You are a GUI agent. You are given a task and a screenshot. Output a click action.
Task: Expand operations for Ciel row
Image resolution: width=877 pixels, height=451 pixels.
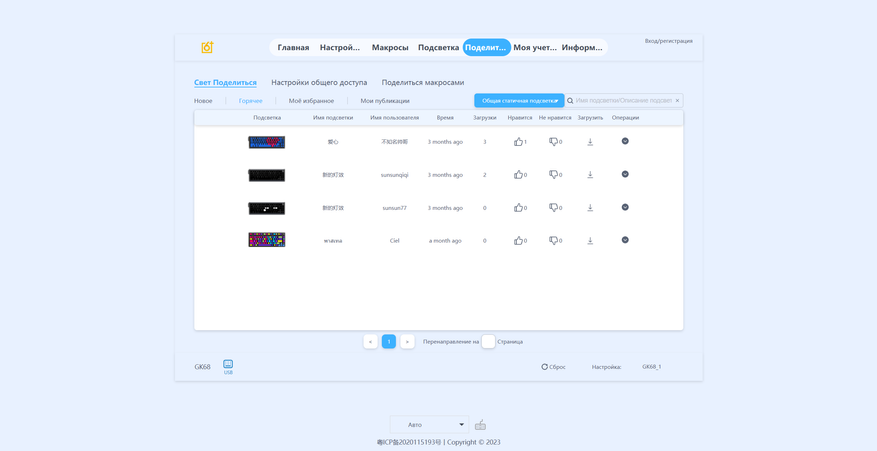click(625, 240)
